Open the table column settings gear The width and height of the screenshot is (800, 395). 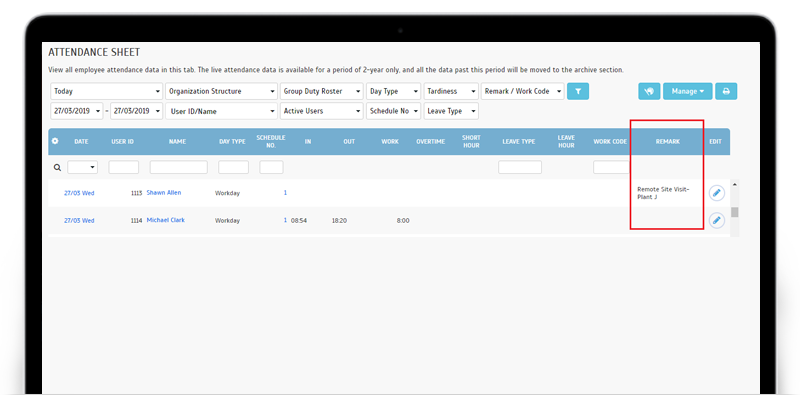55,141
